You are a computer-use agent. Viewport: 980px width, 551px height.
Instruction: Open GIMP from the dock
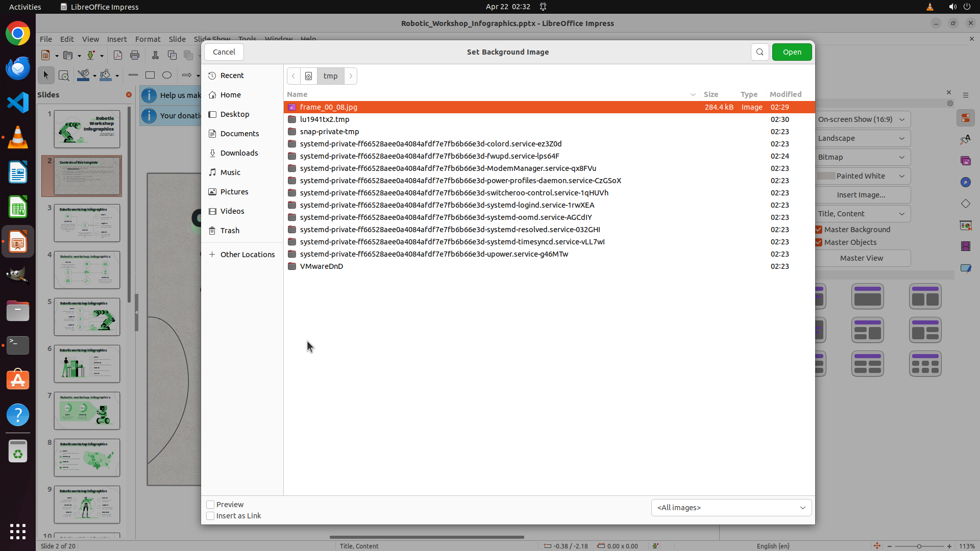point(18,276)
